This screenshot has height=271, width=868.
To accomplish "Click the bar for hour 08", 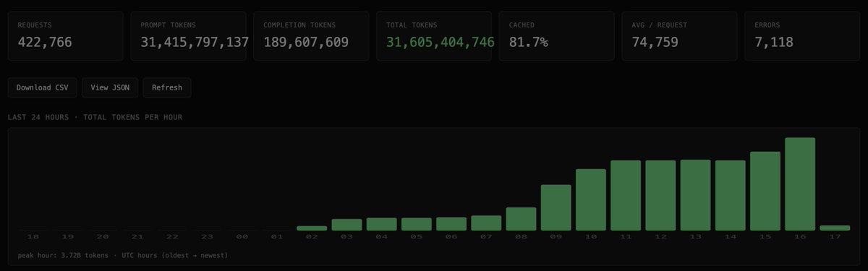I will (521, 219).
